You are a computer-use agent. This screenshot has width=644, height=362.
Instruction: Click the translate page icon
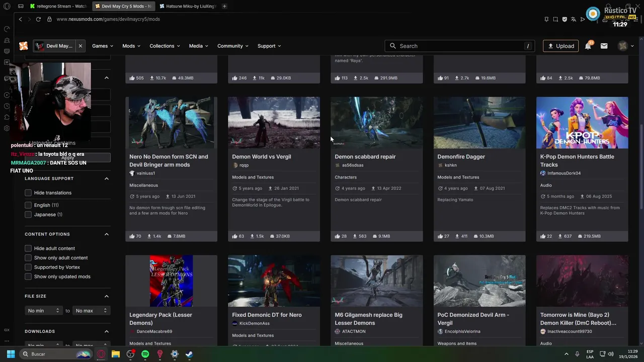click(574, 19)
